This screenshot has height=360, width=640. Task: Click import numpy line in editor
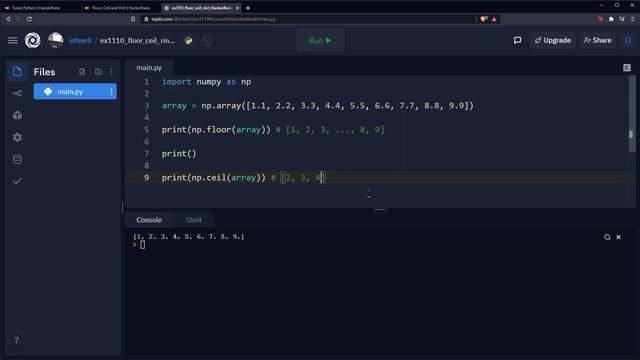206,82
